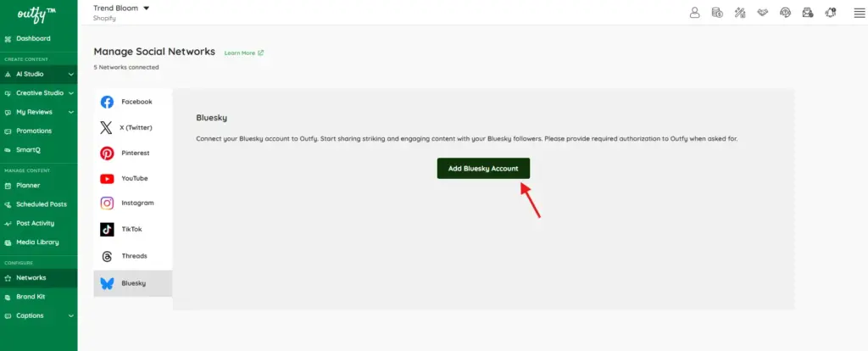This screenshot has height=351, width=868.
Task: Click the Promotions icon in sidebar
Action: click(x=8, y=131)
